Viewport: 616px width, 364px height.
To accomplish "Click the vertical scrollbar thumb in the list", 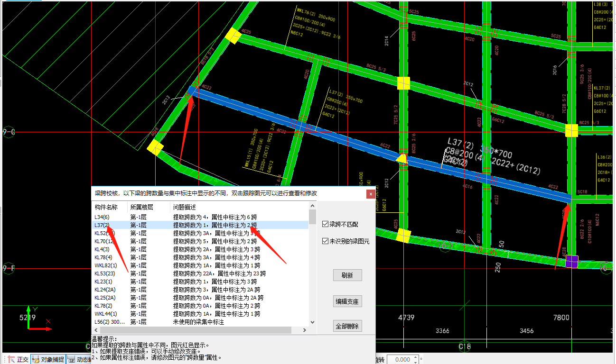I will click(x=312, y=217).
